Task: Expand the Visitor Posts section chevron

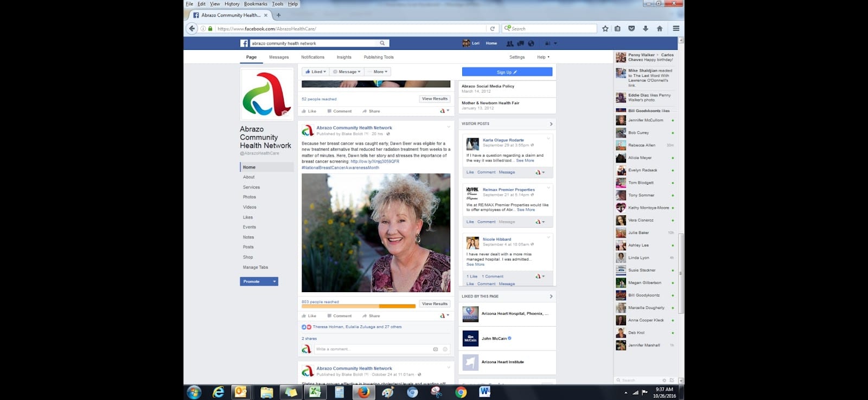Action: pos(551,124)
